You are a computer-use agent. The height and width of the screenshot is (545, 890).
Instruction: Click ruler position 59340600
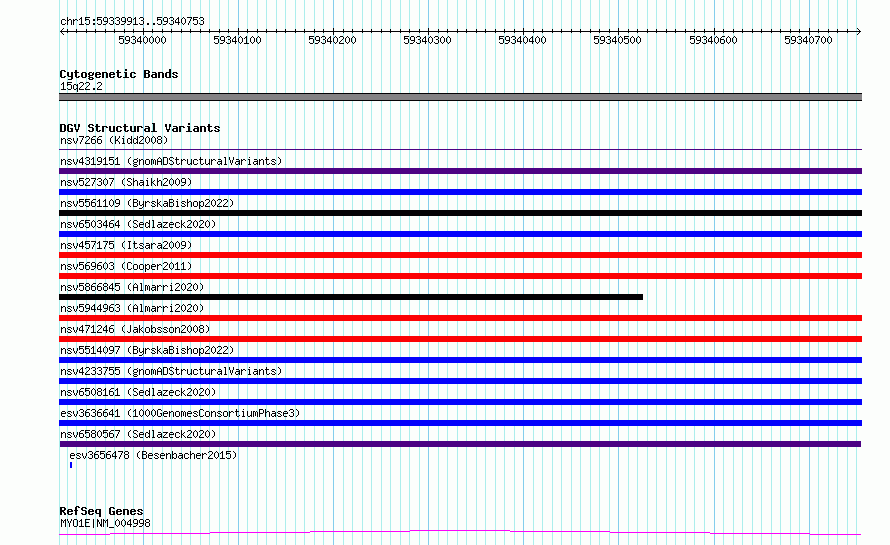coord(713,40)
